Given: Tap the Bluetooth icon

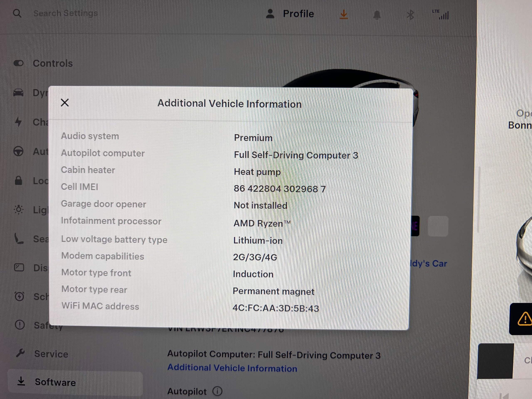Looking at the screenshot, I should (410, 15).
